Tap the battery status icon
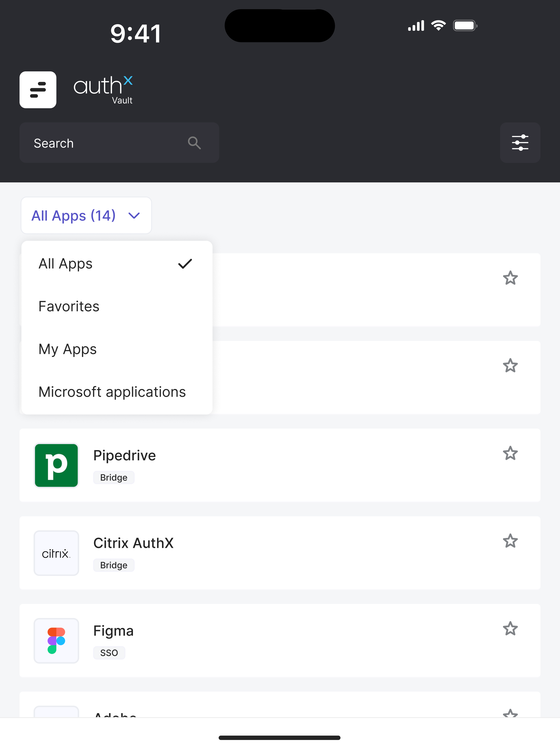The height and width of the screenshot is (747, 560). point(465,26)
